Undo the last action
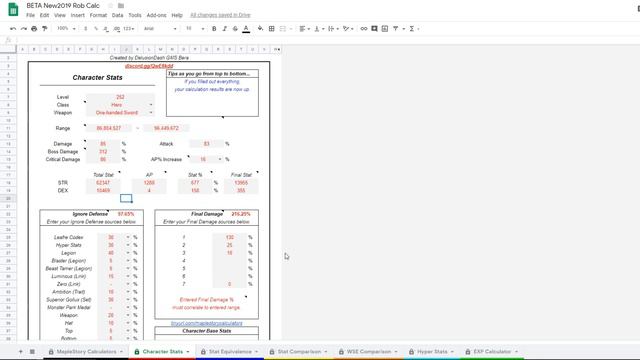This screenshot has width=640, height=360. point(13,29)
